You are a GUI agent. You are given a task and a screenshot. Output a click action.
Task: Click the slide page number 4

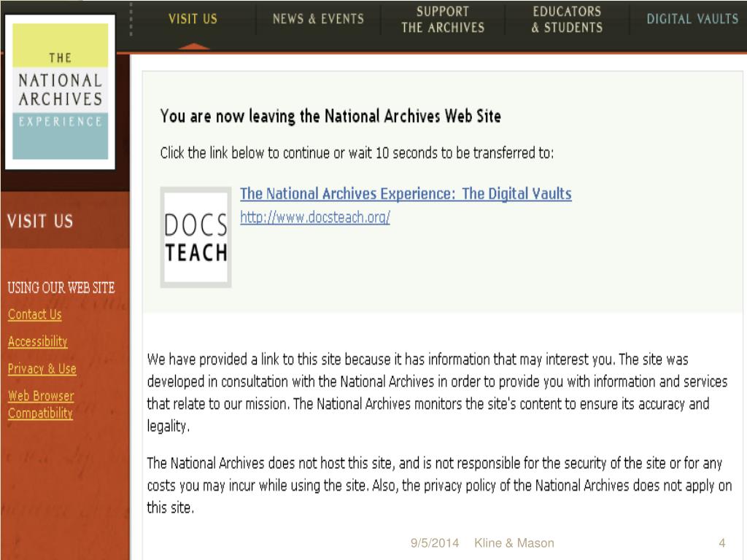click(x=722, y=542)
